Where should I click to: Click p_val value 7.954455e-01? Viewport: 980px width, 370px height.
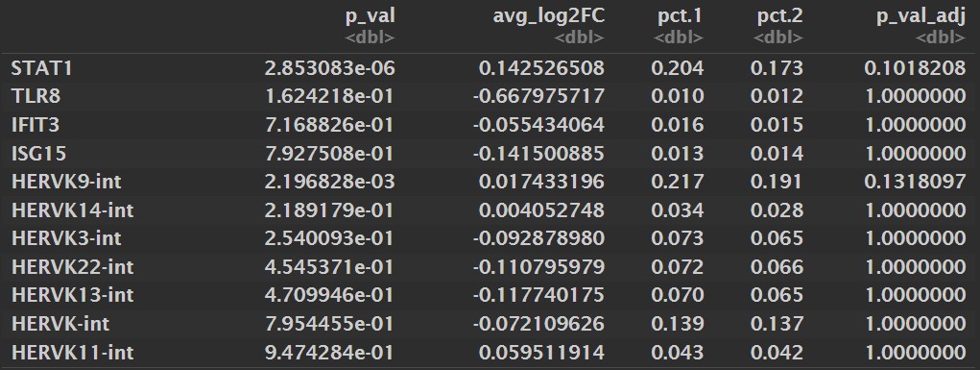point(329,324)
